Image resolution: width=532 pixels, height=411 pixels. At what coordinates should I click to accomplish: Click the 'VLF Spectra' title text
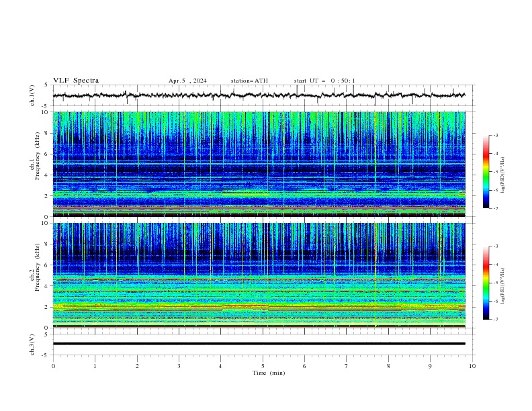(76, 81)
